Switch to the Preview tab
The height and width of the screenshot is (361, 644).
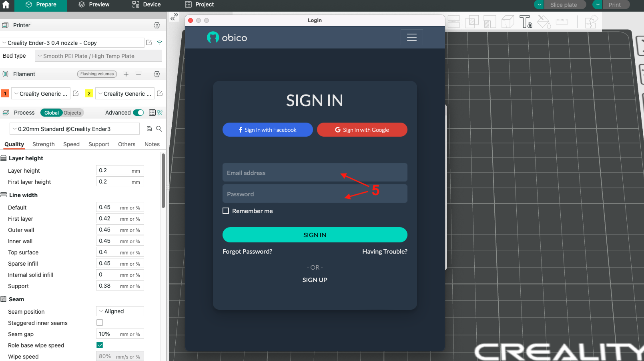pyautogui.click(x=94, y=5)
